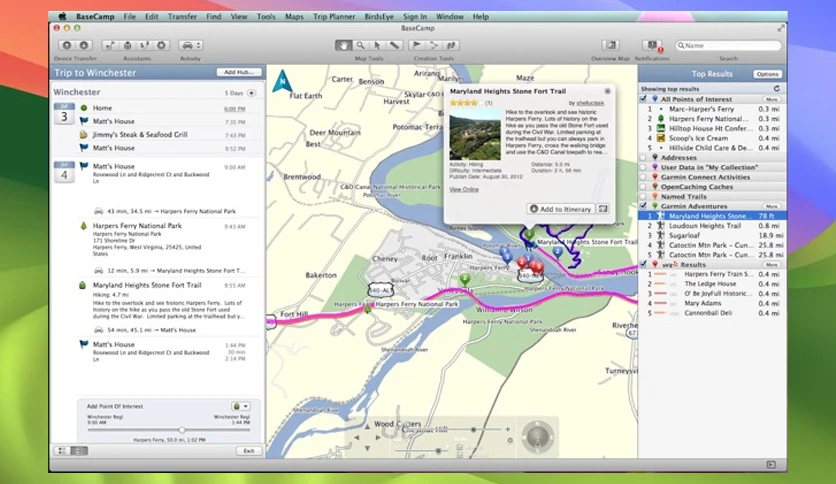Enable the OpenCaching Caches checkbox
This screenshot has height=484, width=836.
[644, 187]
